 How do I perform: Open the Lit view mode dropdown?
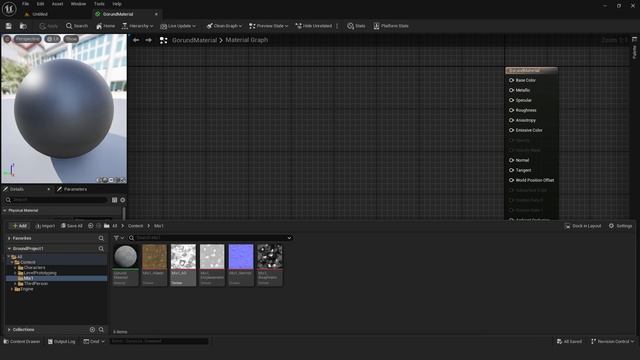52,39
